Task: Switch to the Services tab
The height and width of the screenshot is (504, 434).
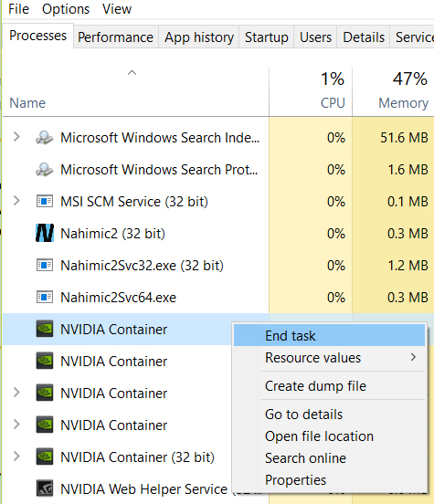Action: (x=412, y=37)
